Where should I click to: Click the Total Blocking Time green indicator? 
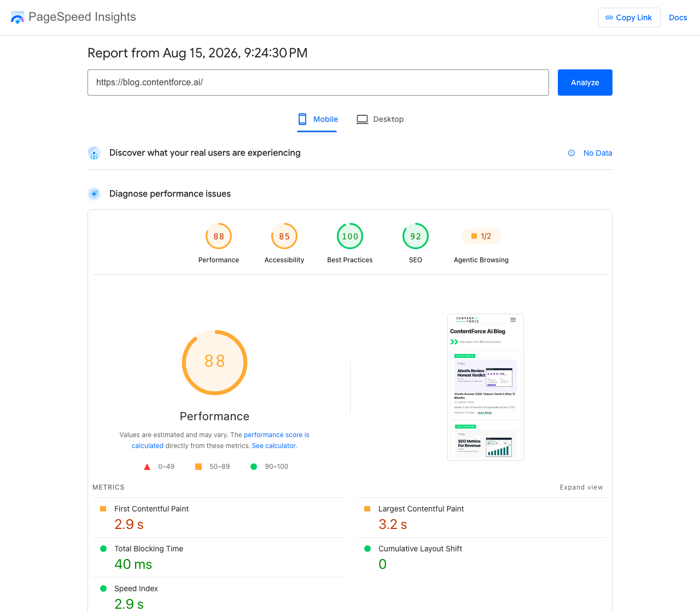(x=103, y=549)
